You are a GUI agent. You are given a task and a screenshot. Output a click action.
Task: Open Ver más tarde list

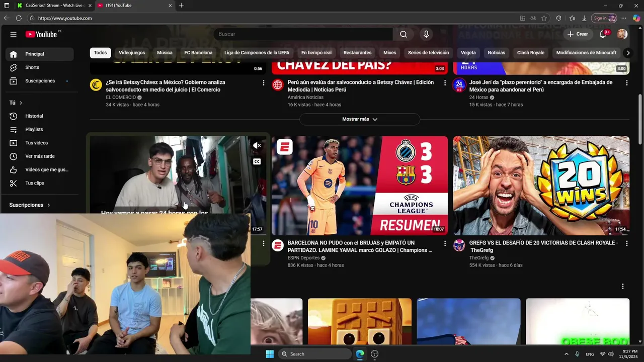pyautogui.click(x=39, y=156)
